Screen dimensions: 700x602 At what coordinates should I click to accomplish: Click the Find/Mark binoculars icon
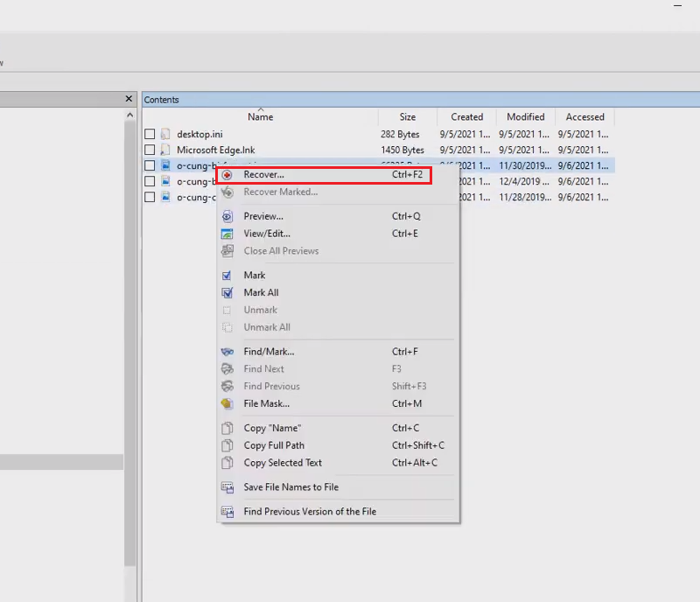coord(227,352)
